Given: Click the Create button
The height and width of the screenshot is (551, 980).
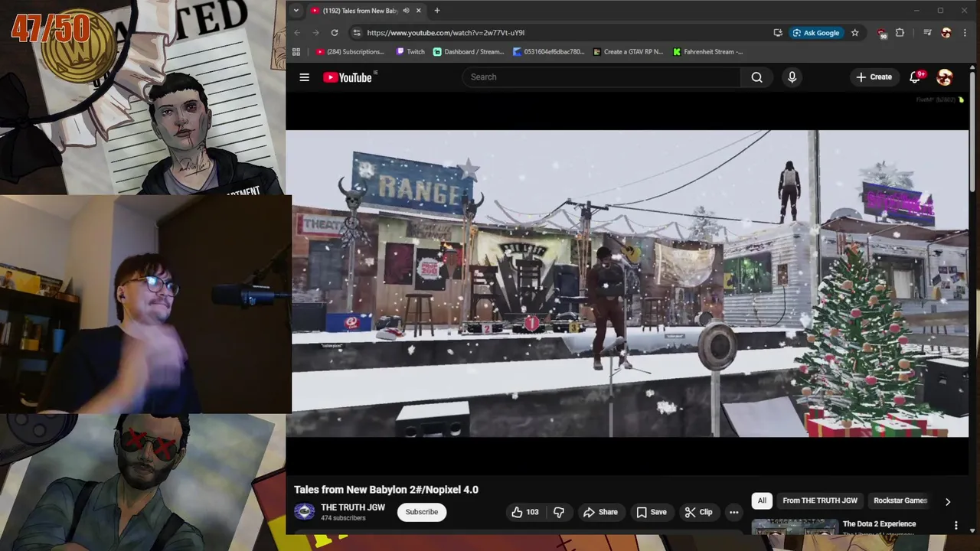Looking at the screenshot, I should pyautogui.click(x=874, y=77).
